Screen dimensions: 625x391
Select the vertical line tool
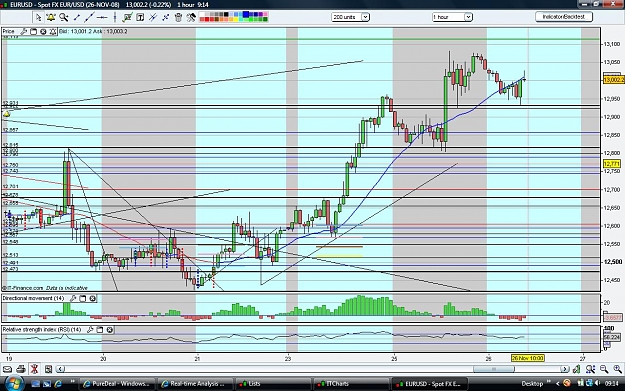click(x=115, y=17)
